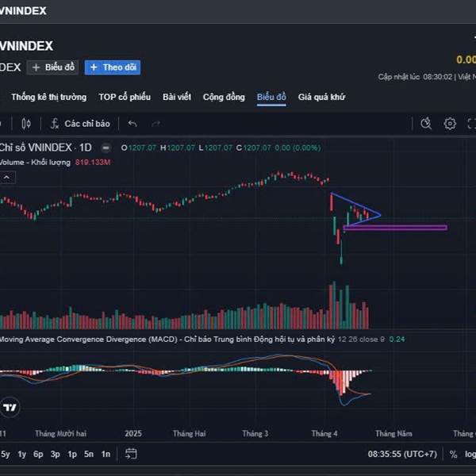Switch to Cộng đồng tab
The width and height of the screenshot is (476, 476).
click(224, 97)
